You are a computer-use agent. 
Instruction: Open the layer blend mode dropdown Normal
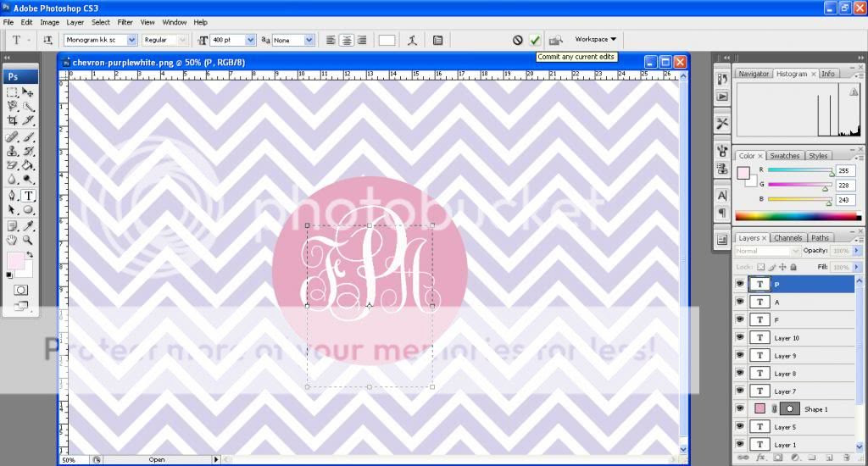click(x=767, y=251)
